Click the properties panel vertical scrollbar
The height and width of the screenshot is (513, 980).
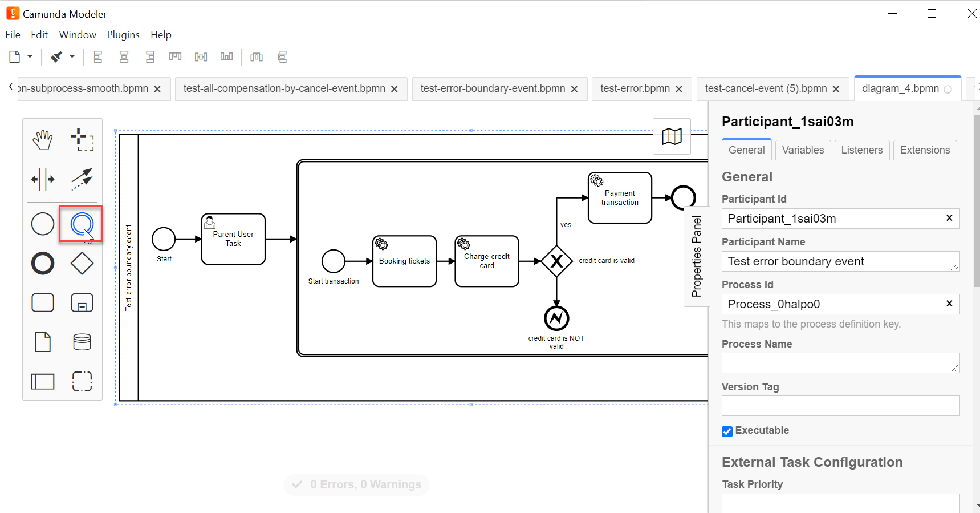point(975,200)
